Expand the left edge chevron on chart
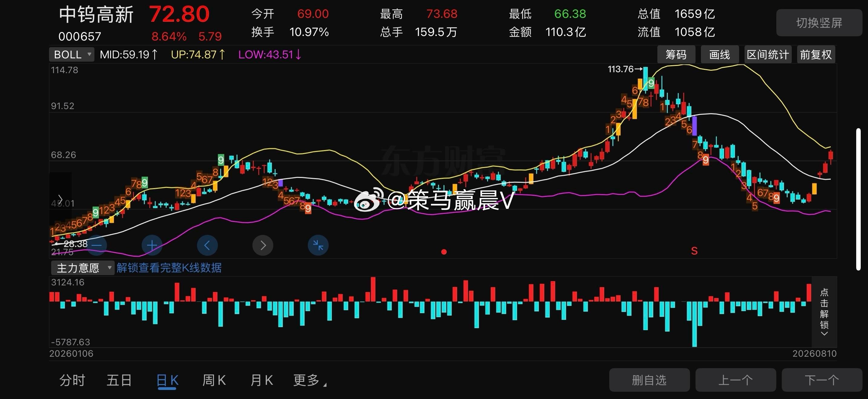Image resolution: width=868 pixels, height=399 pixels. (x=60, y=199)
